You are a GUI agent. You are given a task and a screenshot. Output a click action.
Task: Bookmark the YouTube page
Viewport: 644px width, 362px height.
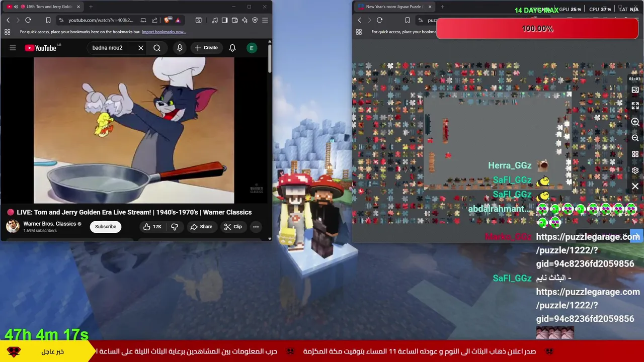48,20
